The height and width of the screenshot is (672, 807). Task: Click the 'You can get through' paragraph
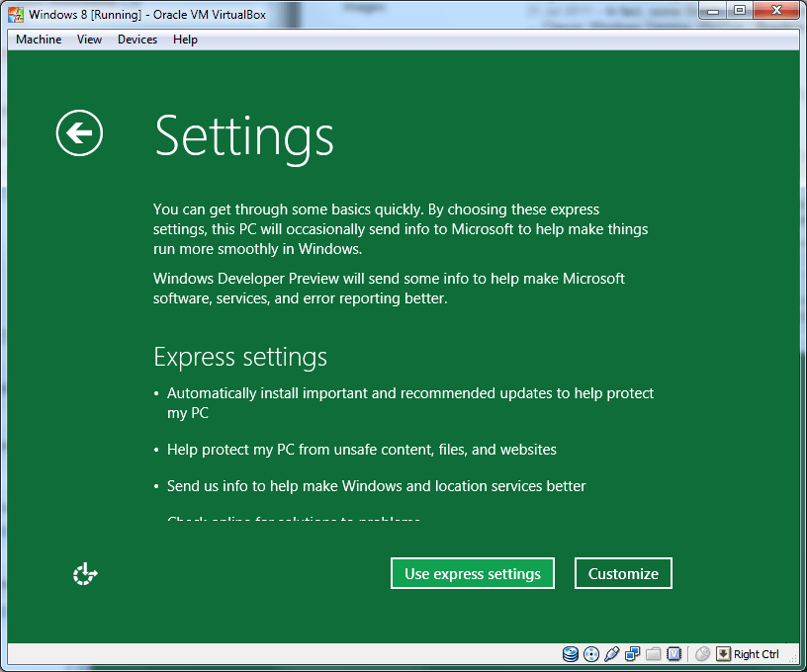(x=401, y=229)
